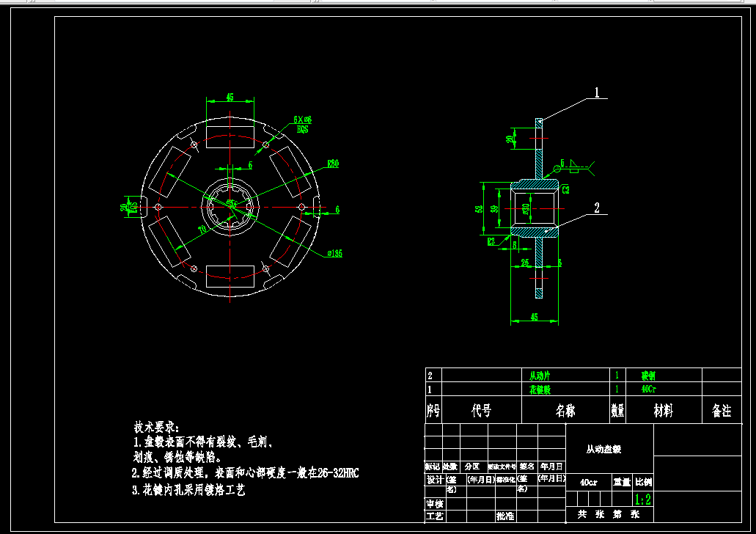Click the 花键毂 name cell
The image size is (756, 534).
click(540, 389)
